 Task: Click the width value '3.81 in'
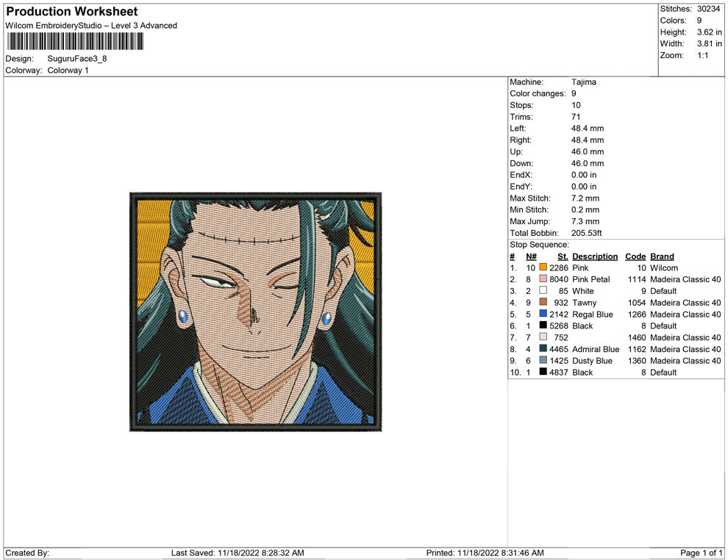[x=709, y=43]
